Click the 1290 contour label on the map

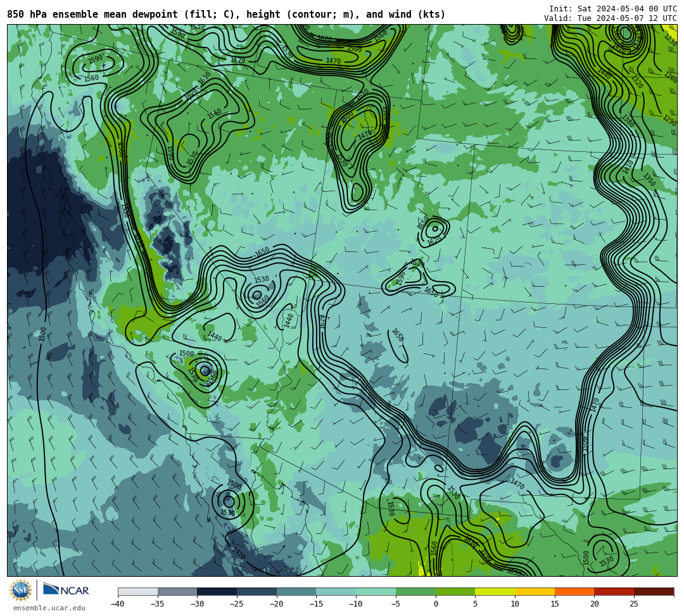click(x=669, y=120)
